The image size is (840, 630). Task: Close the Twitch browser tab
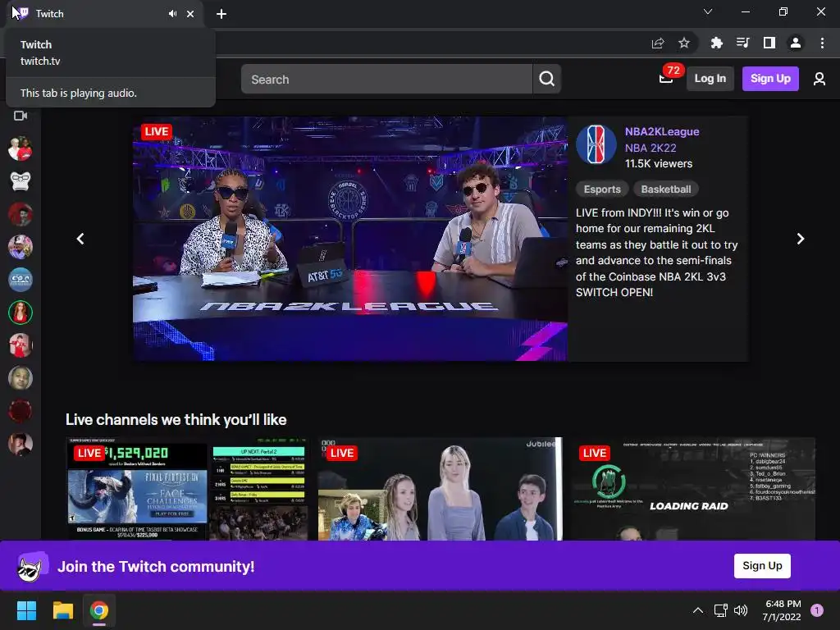pyautogui.click(x=190, y=14)
